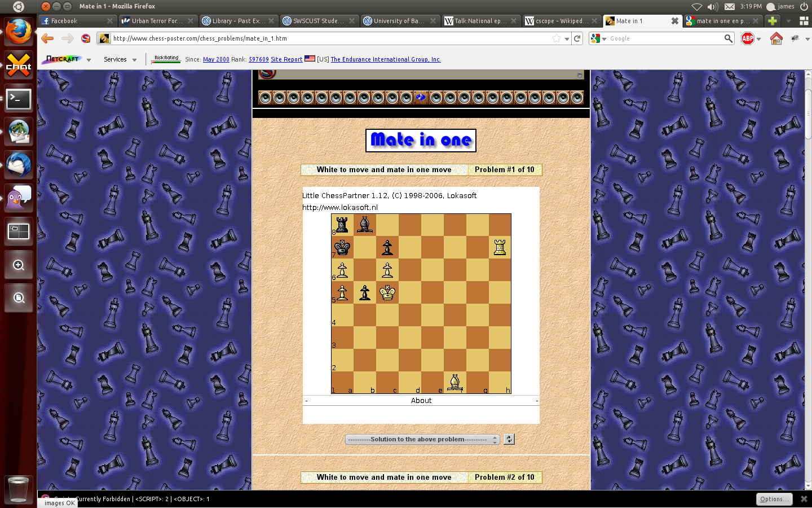Expand the Netcraft Services dropdown
The height and width of the screenshot is (508, 812).
click(120, 59)
